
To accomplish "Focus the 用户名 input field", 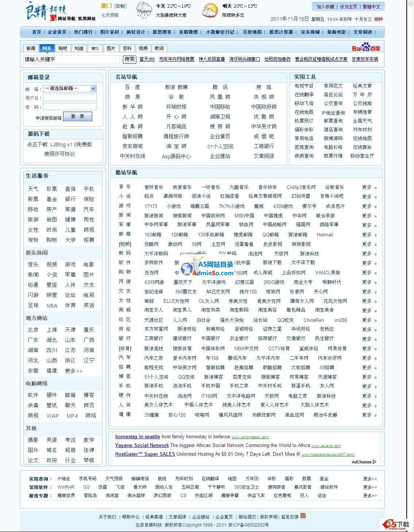I will click(x=70, y=97).
